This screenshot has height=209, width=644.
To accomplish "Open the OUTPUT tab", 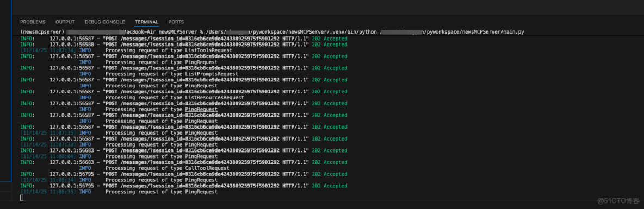I will [65, 22].
